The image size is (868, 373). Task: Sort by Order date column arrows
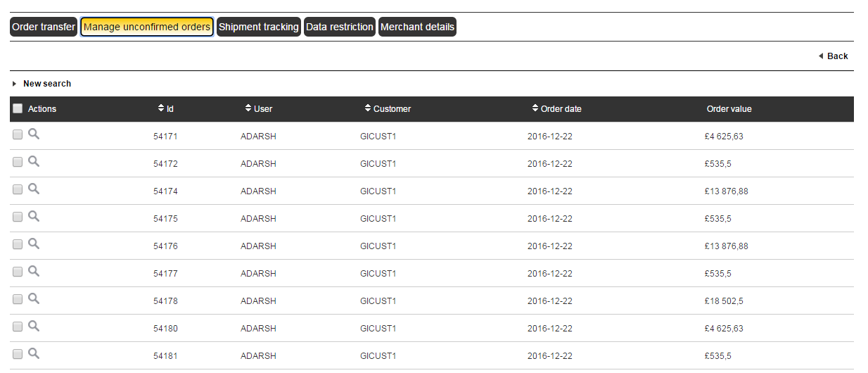tap(535, 108)
